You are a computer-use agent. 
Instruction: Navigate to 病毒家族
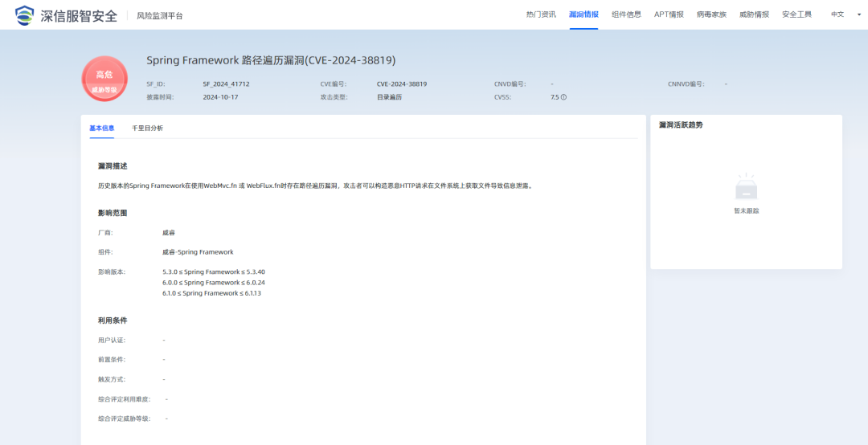(x=711, y=14)
